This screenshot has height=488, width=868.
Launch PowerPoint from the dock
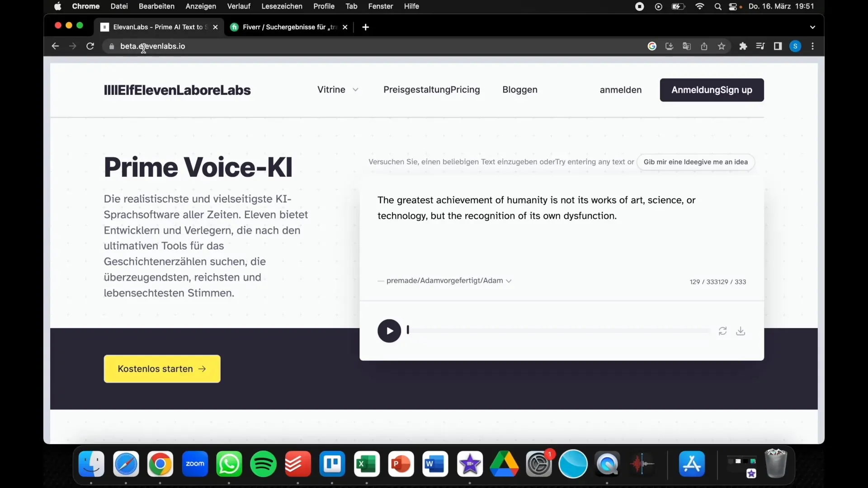pos(401,464)
